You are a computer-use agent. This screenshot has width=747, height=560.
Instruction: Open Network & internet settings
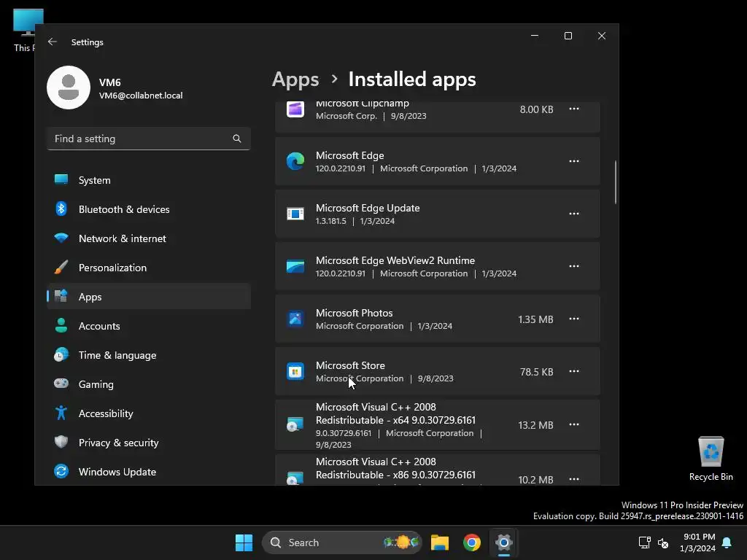coord(149,238)
